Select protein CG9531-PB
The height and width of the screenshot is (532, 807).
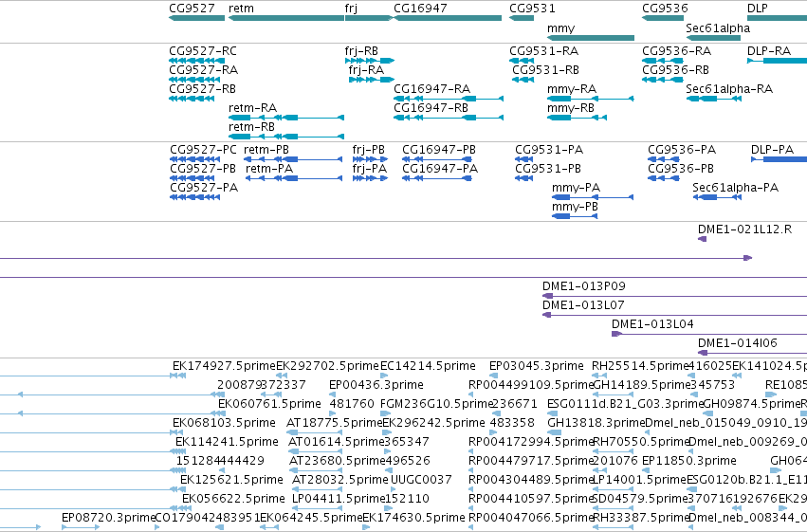[x=548, y=169]
